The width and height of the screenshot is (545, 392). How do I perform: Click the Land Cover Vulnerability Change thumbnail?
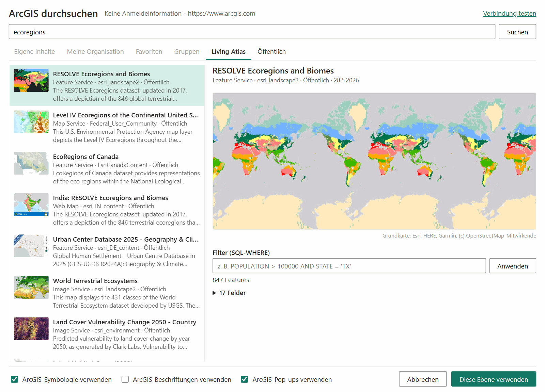pyautogui.click(x=31, y=329)
